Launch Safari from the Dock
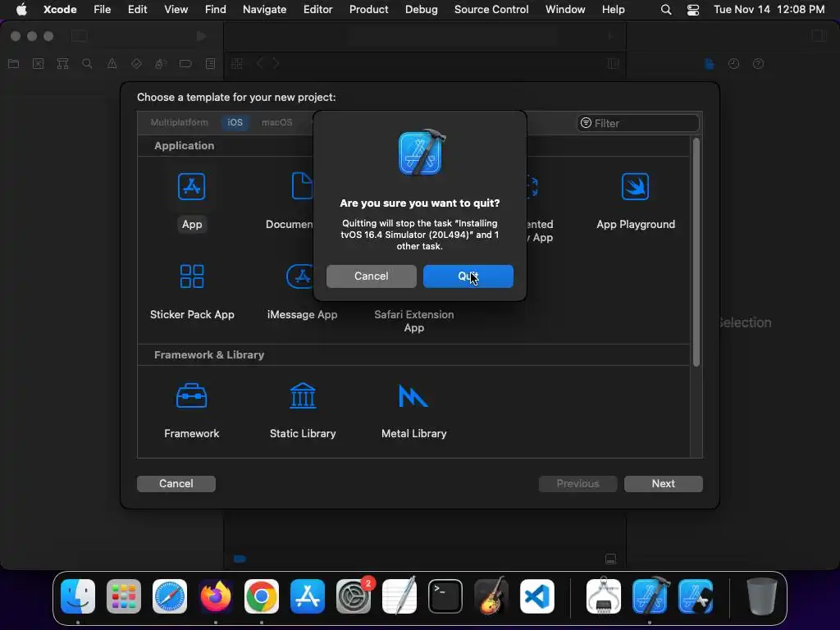 169,596
